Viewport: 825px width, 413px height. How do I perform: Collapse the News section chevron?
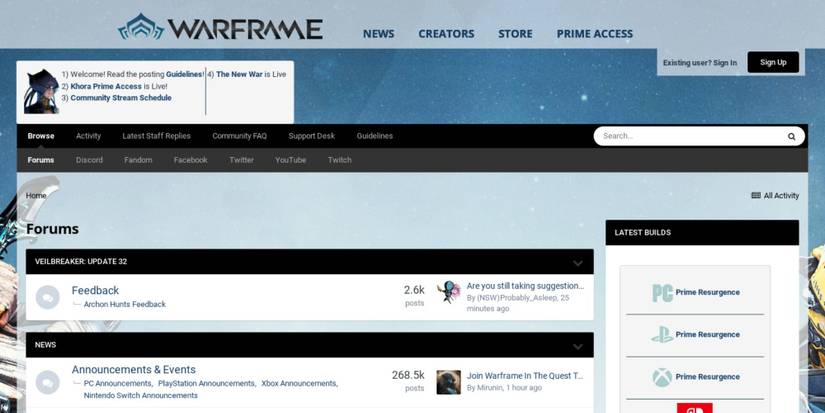[578, 346]
